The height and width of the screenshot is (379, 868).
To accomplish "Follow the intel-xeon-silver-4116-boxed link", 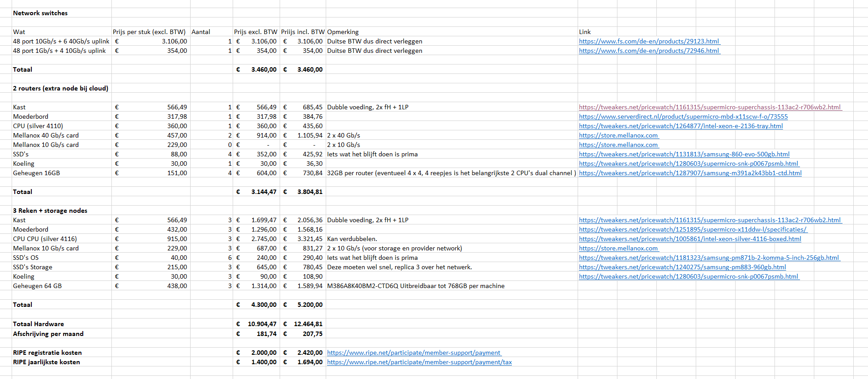I will coord(689,239).
